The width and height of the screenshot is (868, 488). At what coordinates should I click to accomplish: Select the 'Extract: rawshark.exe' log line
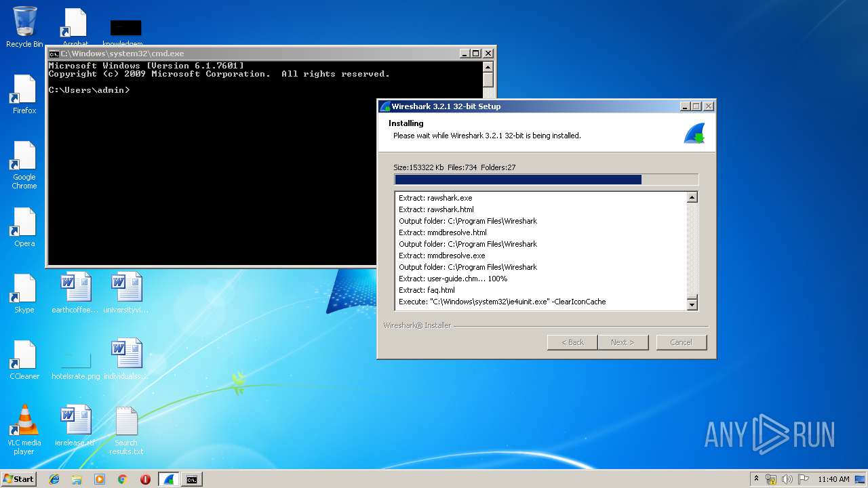(435, 198)
